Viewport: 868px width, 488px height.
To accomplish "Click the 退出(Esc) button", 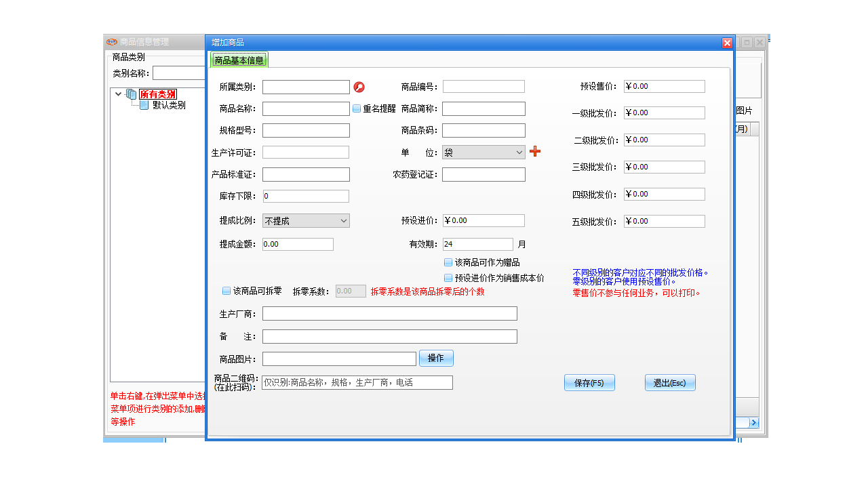I will 669,382.
